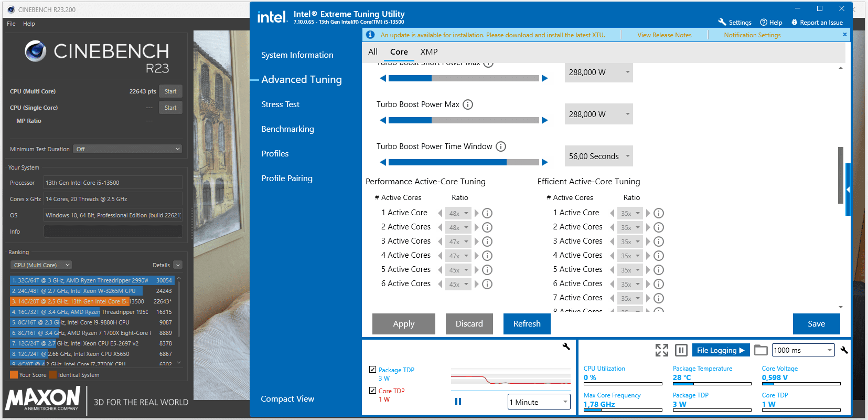This screenshot has width=868, height=420.
Task: Click the Report an Issue gear icon
Action: [x=794, y=22]
